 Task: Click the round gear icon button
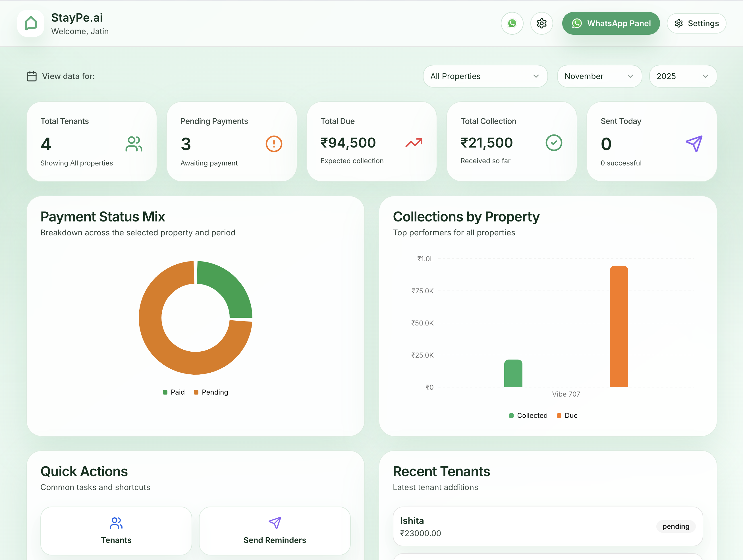tap(541, 23)
